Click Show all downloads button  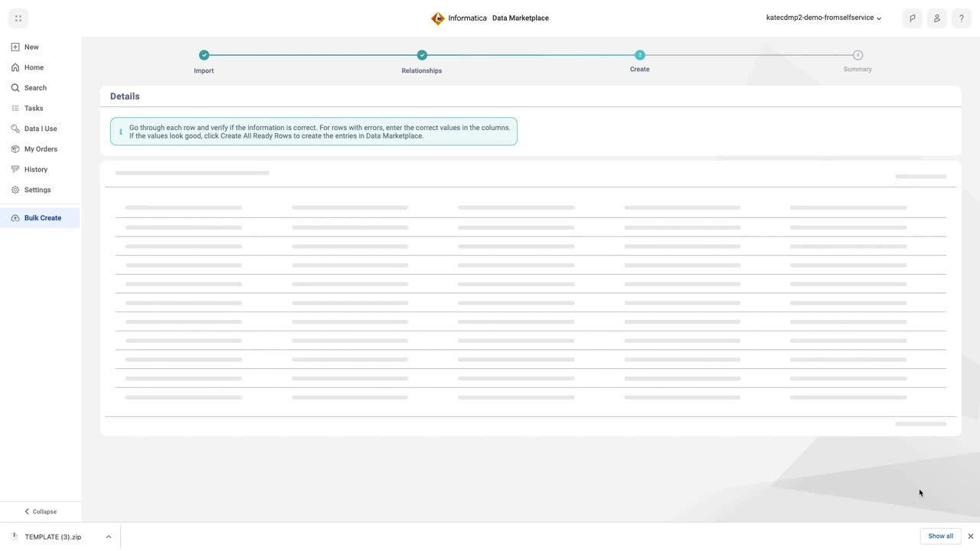tap(940, 536)
